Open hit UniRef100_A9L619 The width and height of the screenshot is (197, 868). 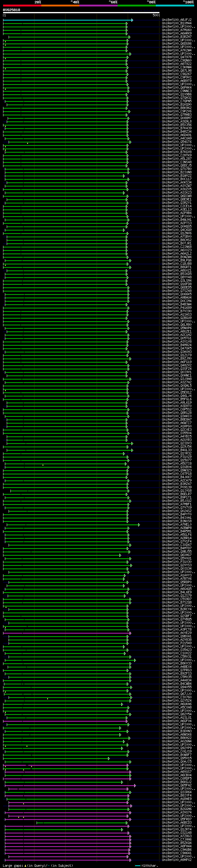tap(177, 402)
